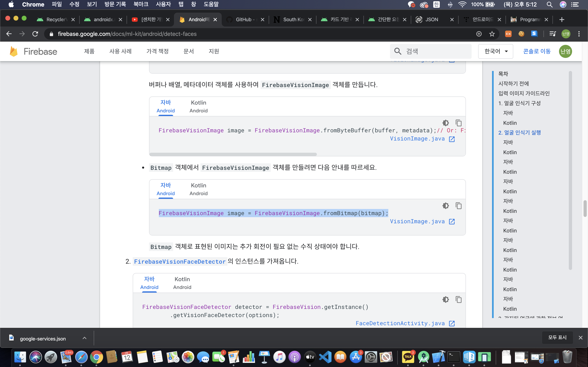Bookmark this page with star icon

[x=492, y=34]
